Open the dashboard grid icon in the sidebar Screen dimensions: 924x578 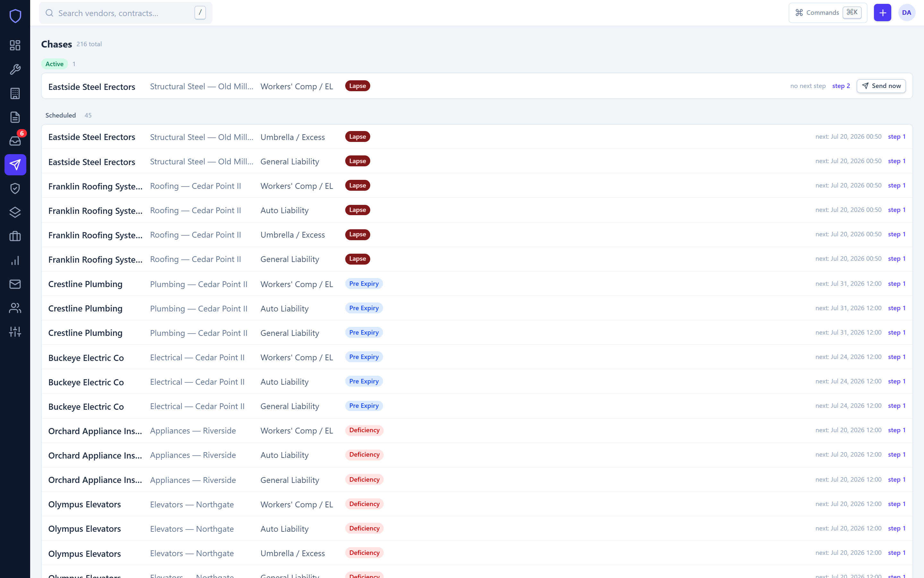[15, 46]
